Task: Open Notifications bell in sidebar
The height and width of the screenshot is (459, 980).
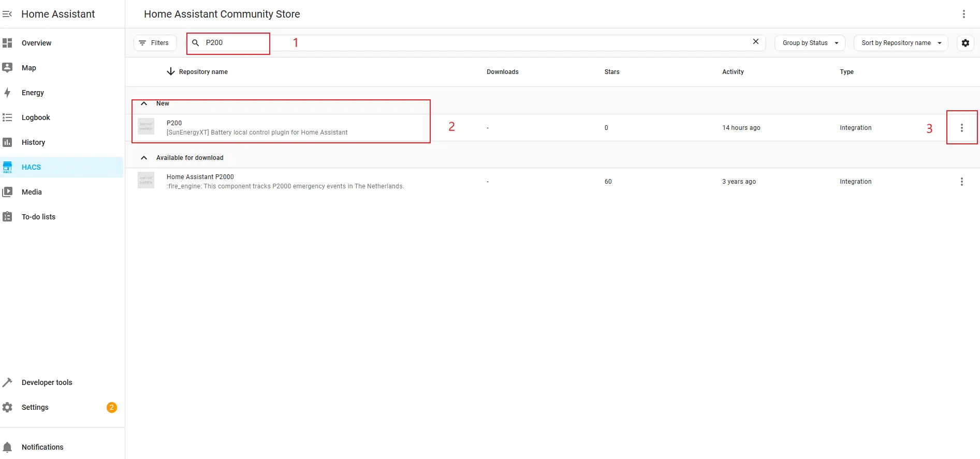Action: (x=8, y=447)
